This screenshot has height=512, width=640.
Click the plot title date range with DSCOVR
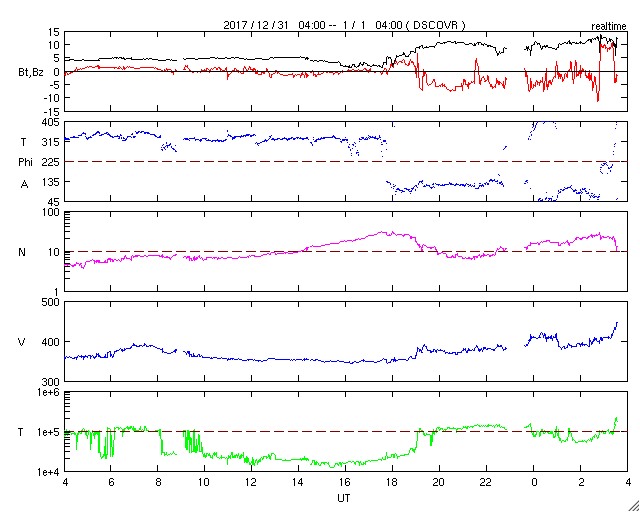(344, 25)
